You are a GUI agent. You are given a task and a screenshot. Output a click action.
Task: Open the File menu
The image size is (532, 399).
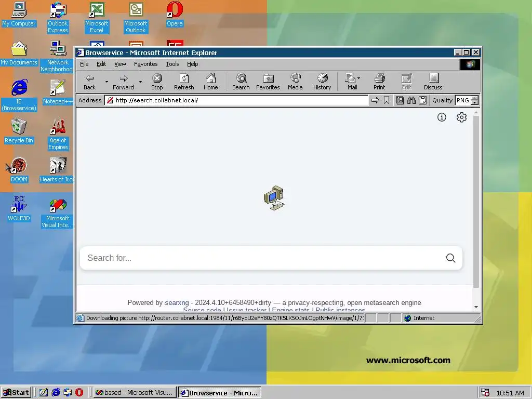[x=84, y=64]
